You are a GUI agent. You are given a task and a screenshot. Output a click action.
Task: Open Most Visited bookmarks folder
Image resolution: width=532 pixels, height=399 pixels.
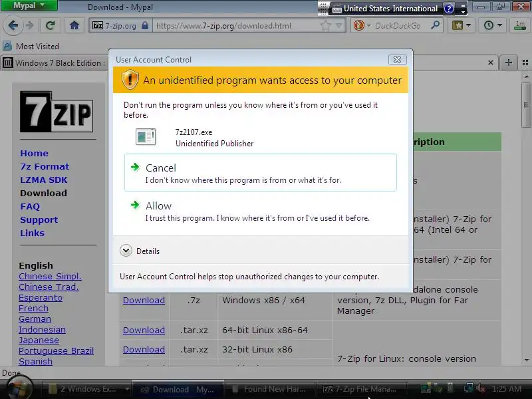click(x=31, y=46)
